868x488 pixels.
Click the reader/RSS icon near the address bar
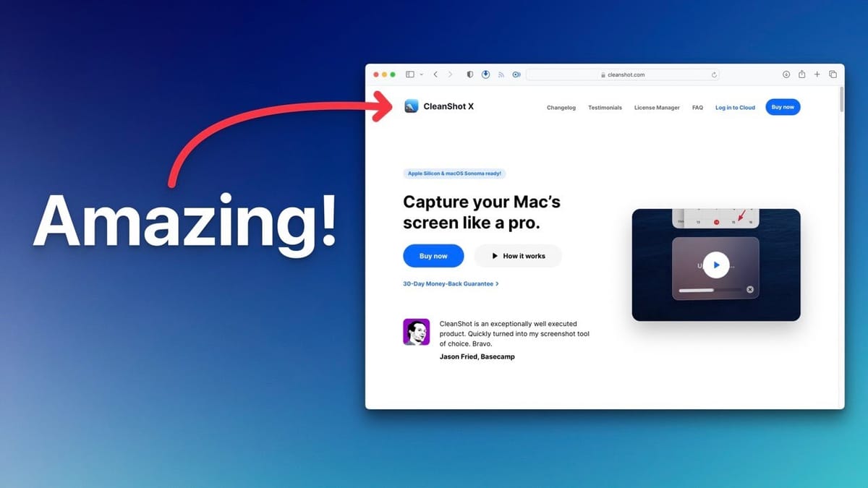501,74
